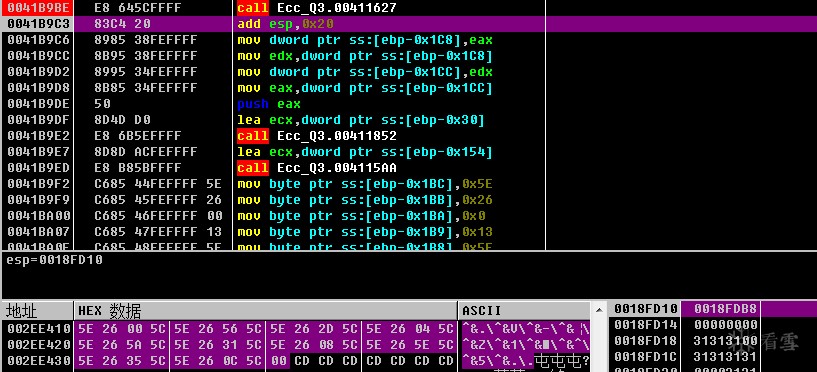Select hex bytes 8995 34FEFFFF
Viewport: 817px width, 372px height.
[x=146, y=72]
